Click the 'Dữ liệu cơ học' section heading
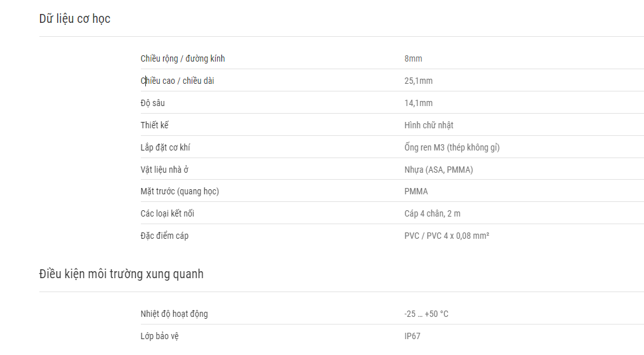Viewport: 644px width, 355px height. tap(75, 19)
